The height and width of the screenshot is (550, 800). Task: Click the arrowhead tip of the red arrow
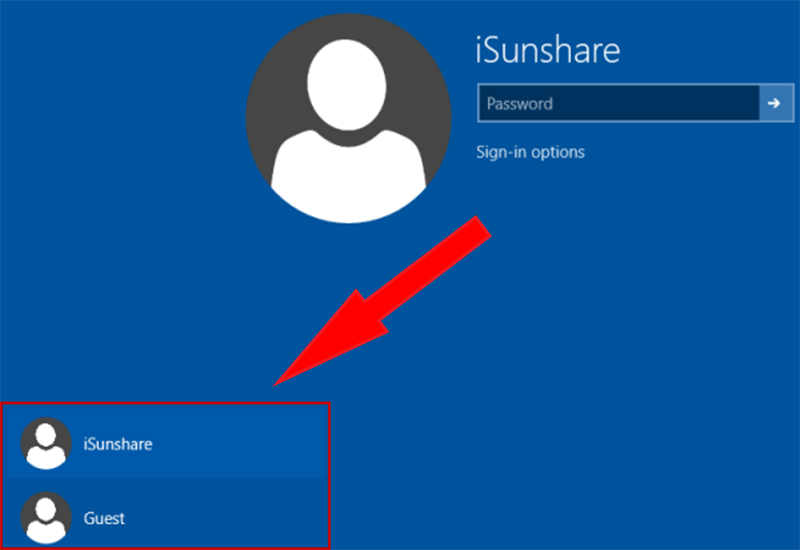pyautogui.click(x=282, y=378)
